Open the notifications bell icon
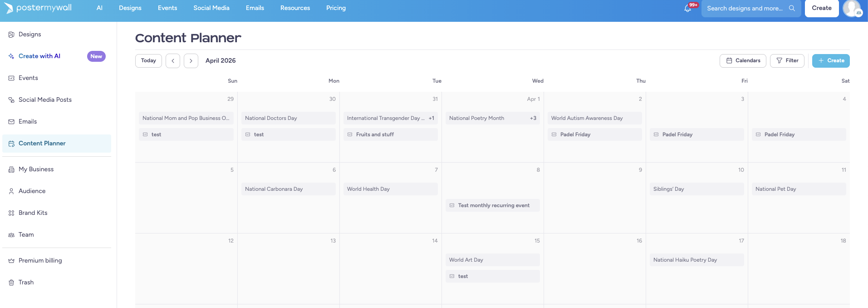Image resolution: width=868 pixels, height=308 pixels. [687, 8]
